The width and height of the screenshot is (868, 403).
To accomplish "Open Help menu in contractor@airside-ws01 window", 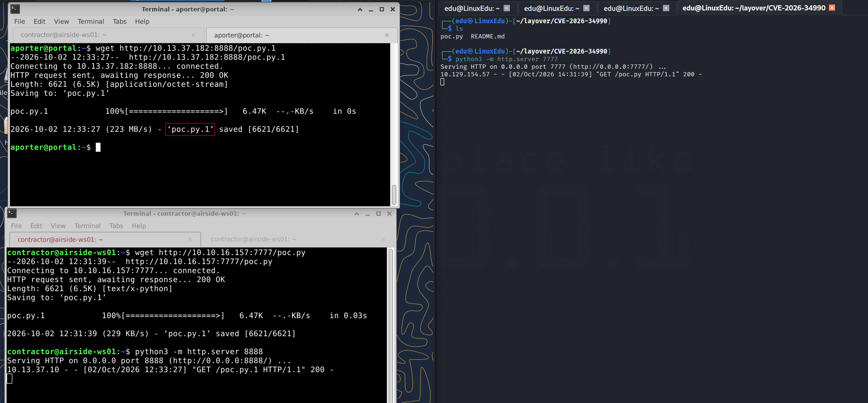I will [x=138, y=226].
